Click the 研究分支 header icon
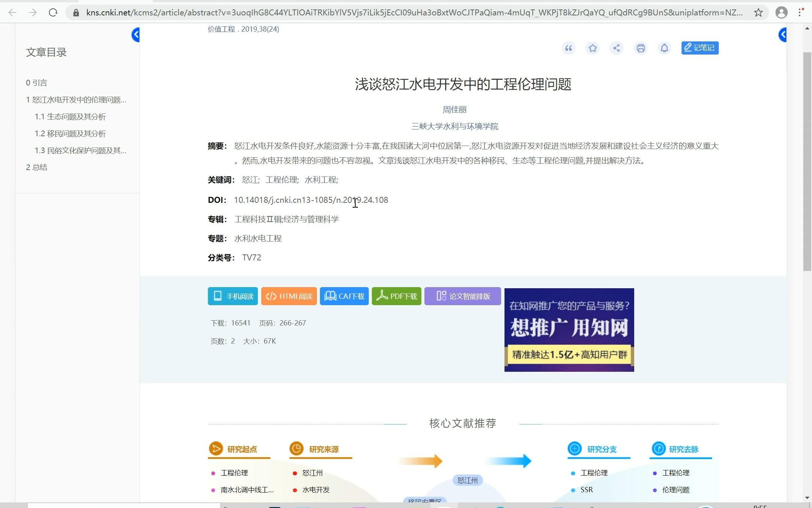 point(575,449)
